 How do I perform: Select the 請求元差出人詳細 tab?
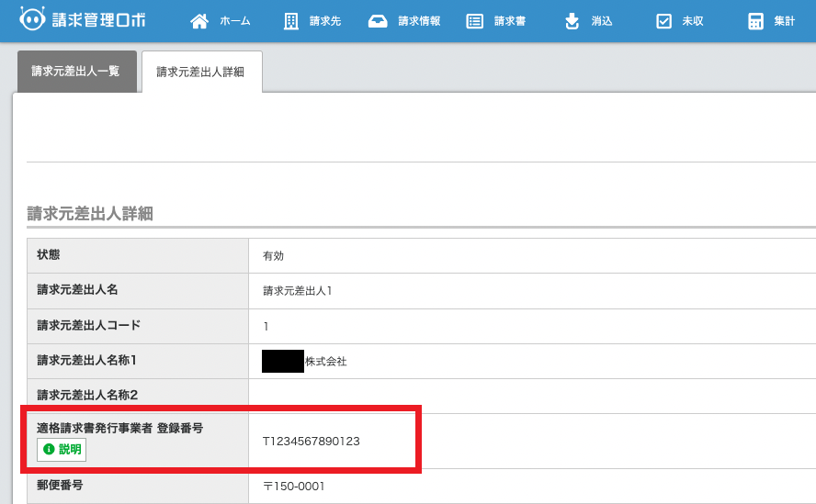[200, 73]
